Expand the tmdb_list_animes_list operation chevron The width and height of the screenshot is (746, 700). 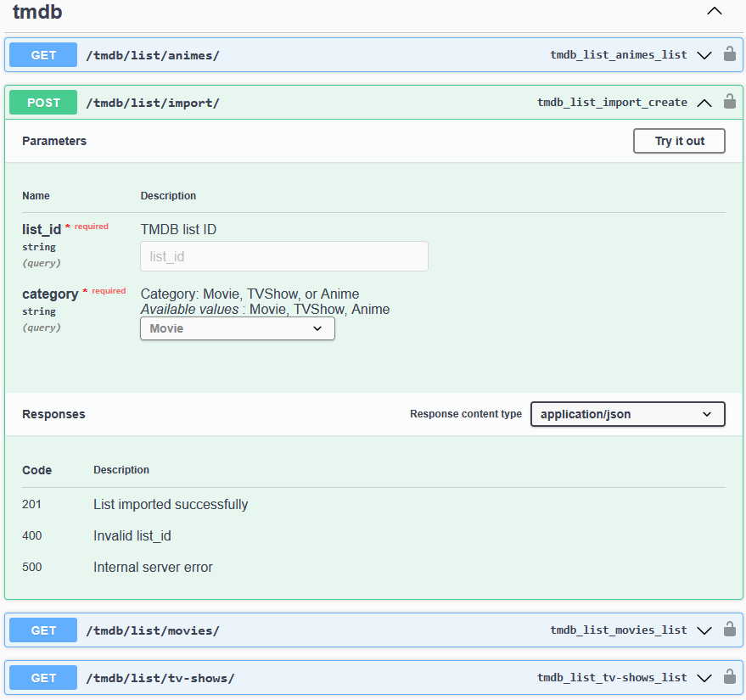pyautogui.click(x=704, y=56)
